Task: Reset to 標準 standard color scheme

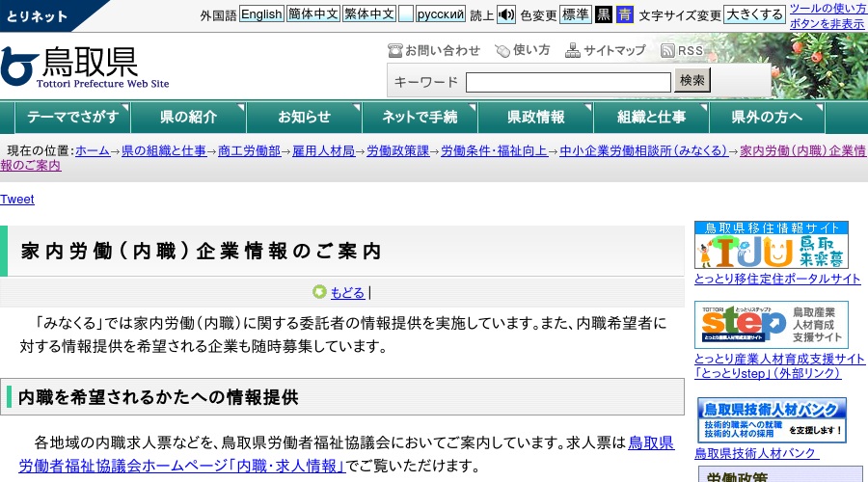Action: (x=575, y=14)
